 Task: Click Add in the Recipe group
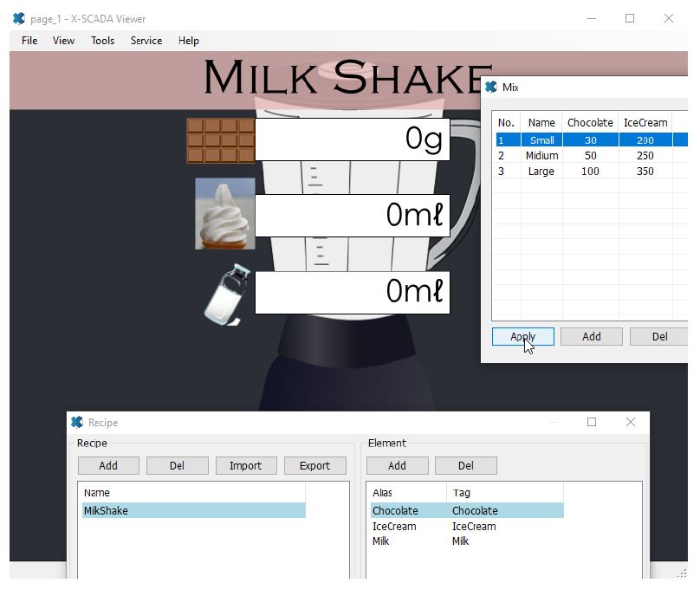coord(108,466)
